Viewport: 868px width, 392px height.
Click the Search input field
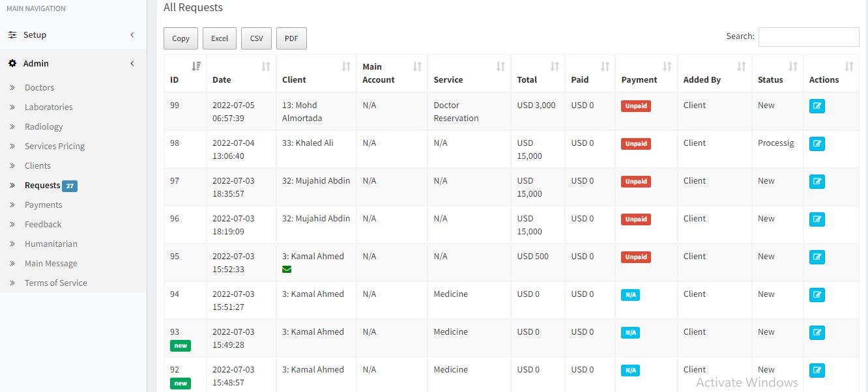click(808, 37)
